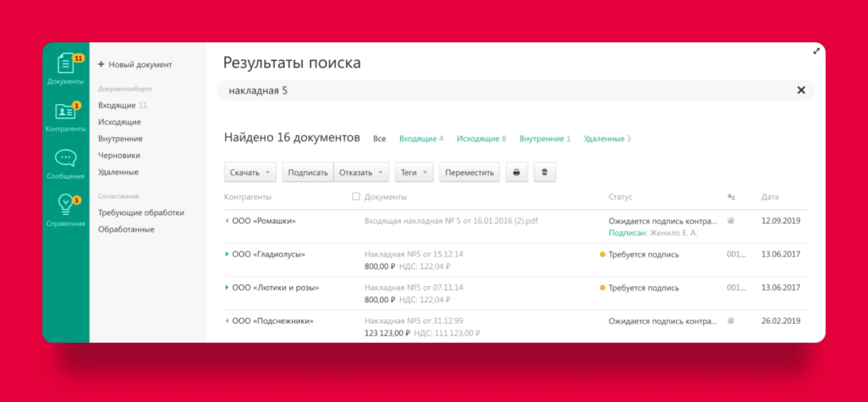Open the Документы sidebar section

65,68
